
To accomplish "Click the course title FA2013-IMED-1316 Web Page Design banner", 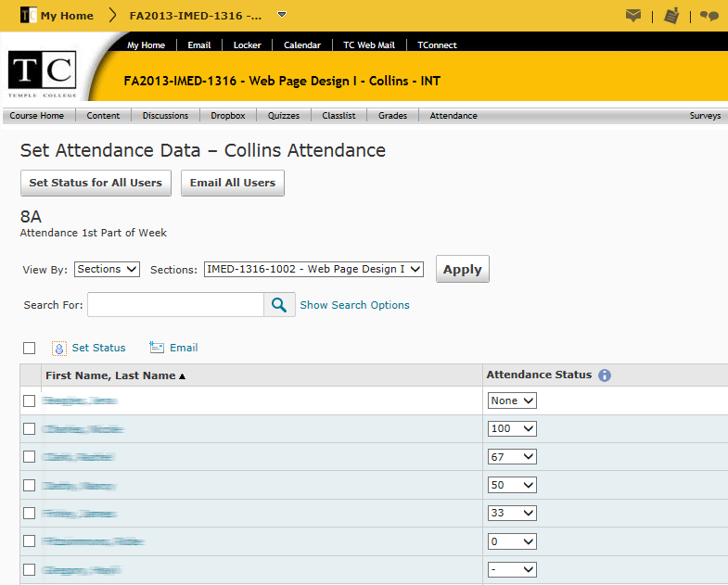I will pyautogui.click(x=282, y=81).
